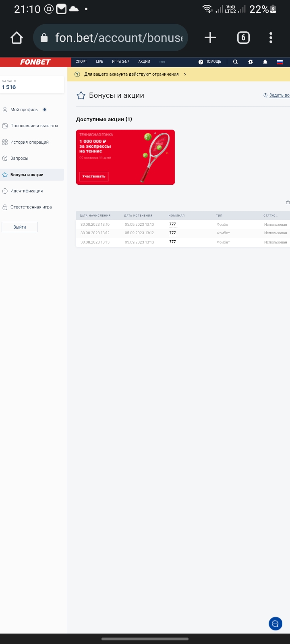
Task: Open Игры 24/7 section
Action: click(x=120, y=62)
